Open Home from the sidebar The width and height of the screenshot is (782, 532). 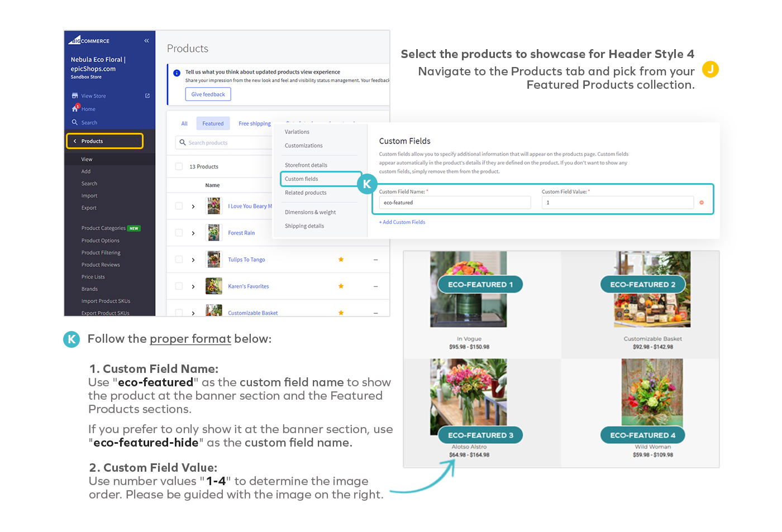click(x=87, y=108)
